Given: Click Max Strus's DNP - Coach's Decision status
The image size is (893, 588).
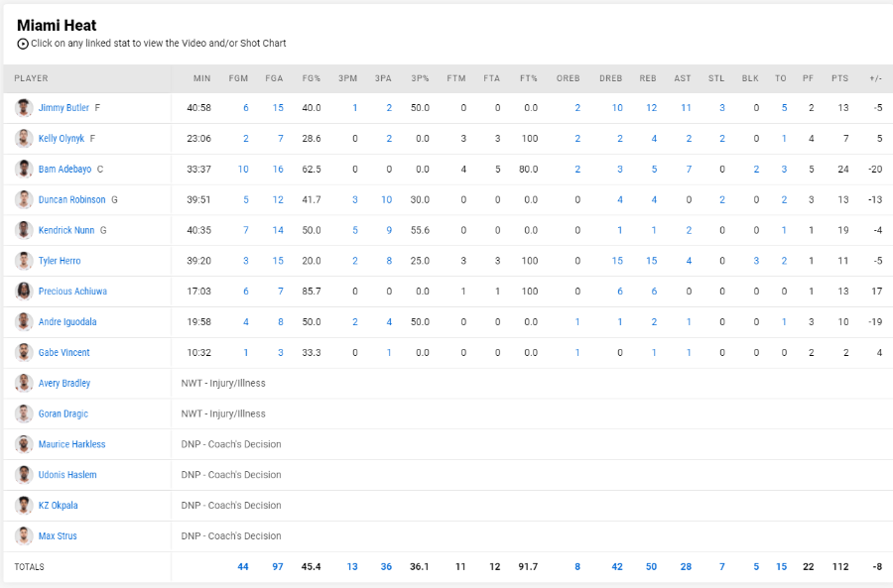Looking at the screenshot, I should (x=231, y=535).
